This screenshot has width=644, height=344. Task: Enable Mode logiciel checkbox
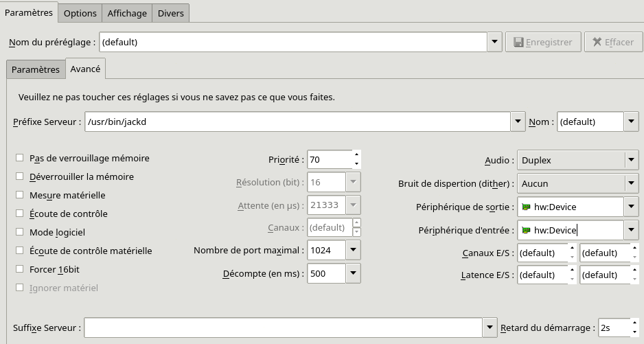(x=20, y=232)
